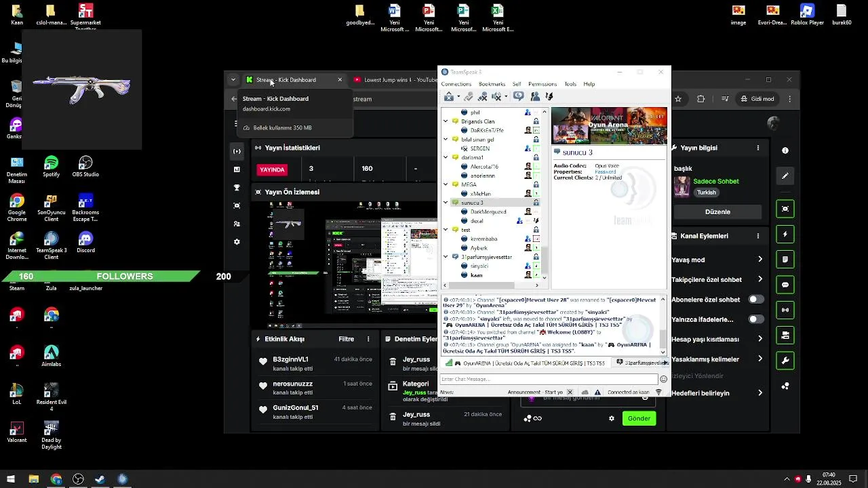Viewport: 868px width, 488px height.
Task: Click the Enter Chat Message field
Action: click(x=549, y=380)
